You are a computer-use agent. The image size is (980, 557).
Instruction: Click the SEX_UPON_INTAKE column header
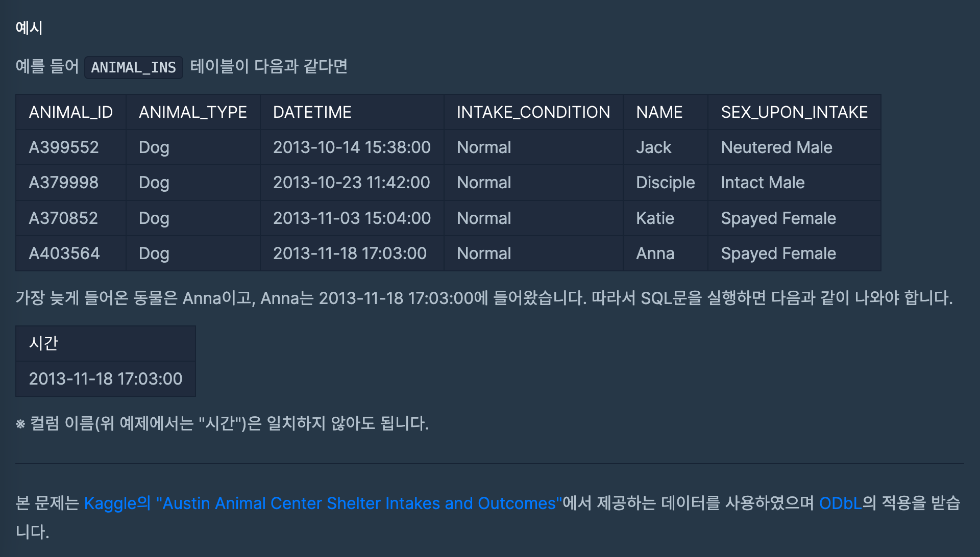[794, 112]
